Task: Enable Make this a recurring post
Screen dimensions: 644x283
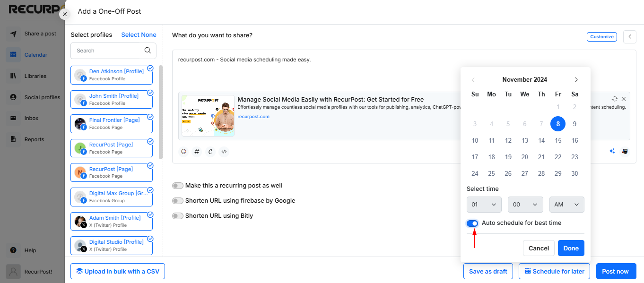Action: (178, 186)
